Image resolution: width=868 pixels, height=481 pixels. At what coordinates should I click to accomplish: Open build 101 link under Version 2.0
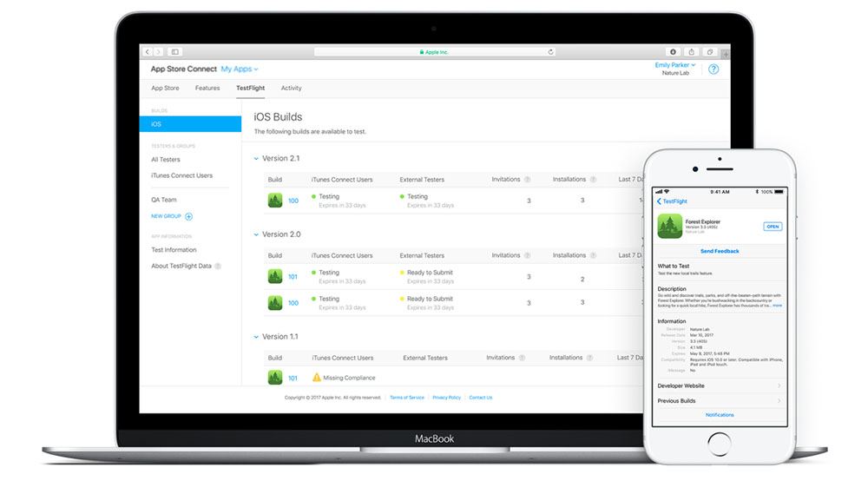coord(293,277)
